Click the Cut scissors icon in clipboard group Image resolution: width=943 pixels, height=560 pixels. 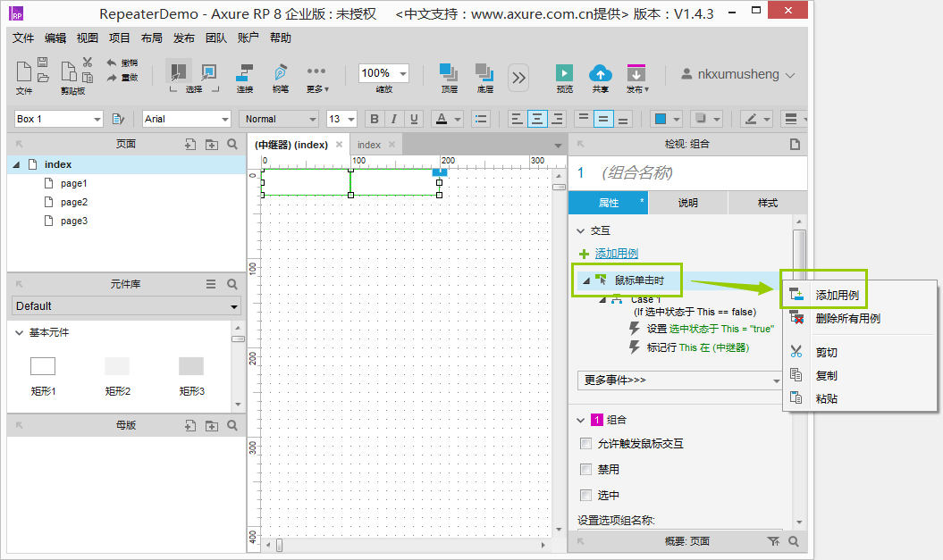coord(88,62)
